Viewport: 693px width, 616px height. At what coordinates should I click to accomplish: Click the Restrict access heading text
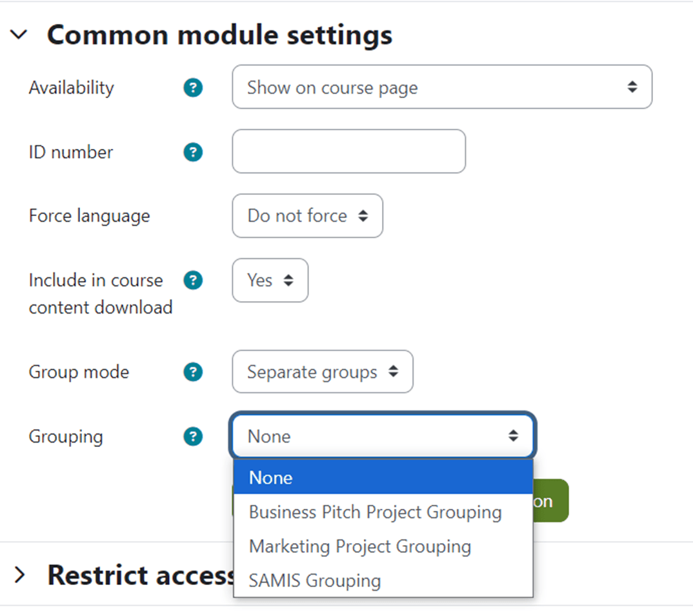click(x=140, y=574)
